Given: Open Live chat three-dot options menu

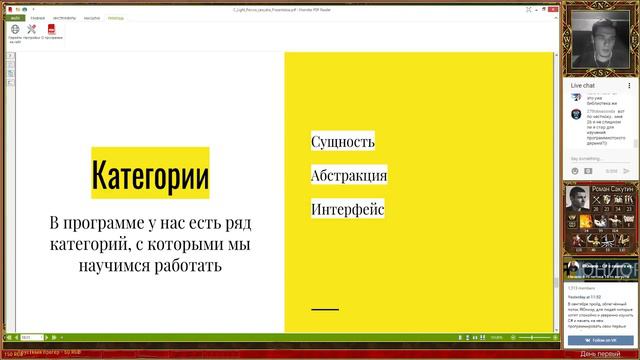Looking at the screenshot, I should tap(629, 85).
